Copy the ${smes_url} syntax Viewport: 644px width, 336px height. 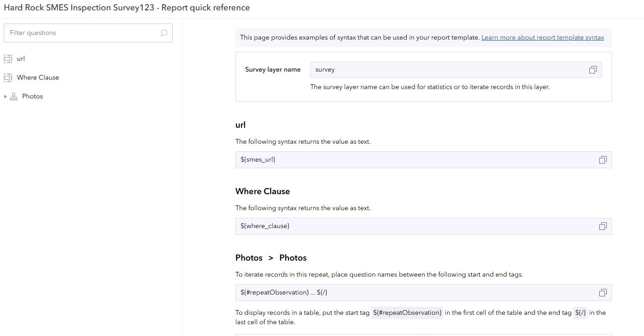(603, 160)
